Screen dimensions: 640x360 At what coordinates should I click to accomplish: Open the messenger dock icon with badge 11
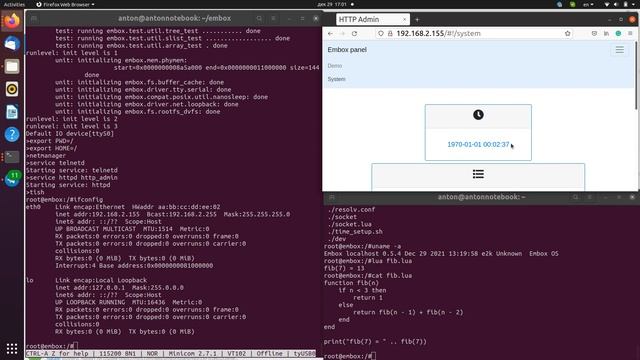pos(12,179)
